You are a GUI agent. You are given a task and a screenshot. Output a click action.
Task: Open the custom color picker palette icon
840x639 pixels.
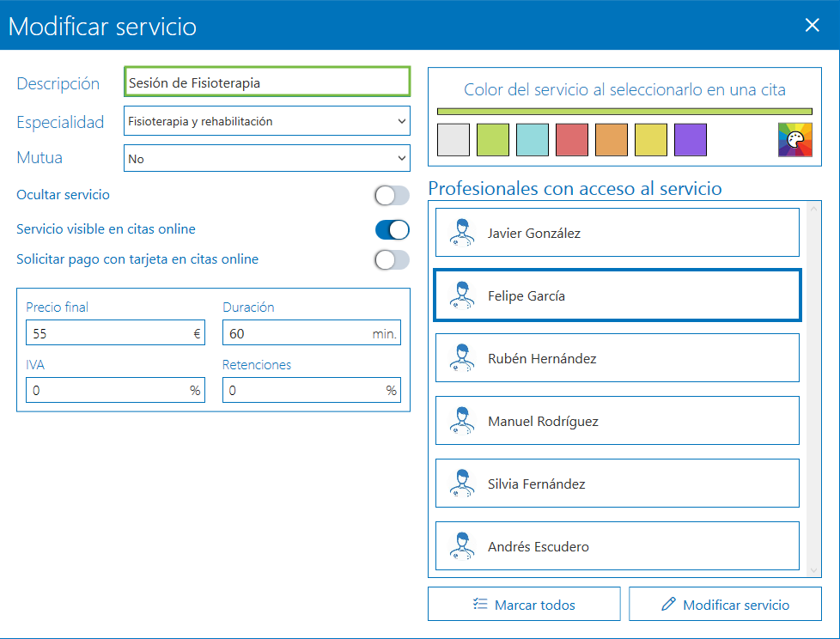pyautogui.click(x=795, y=139)
